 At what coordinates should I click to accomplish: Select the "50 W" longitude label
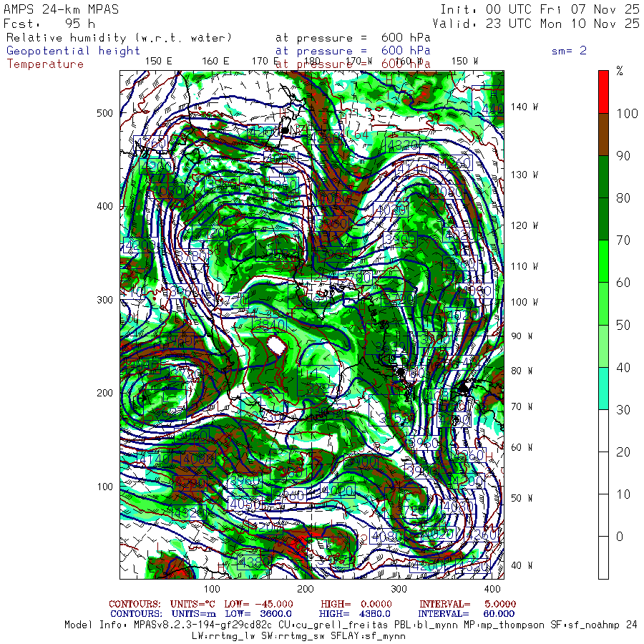[522, 498]
